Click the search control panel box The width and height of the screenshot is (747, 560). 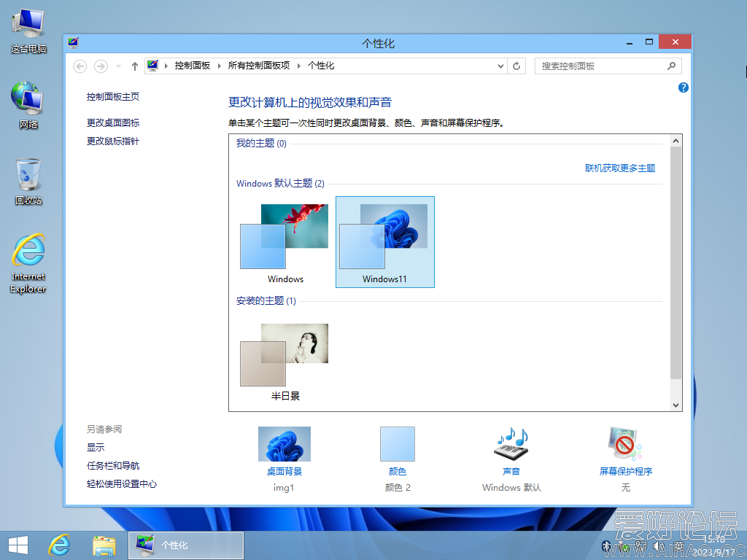coord(601,66)
